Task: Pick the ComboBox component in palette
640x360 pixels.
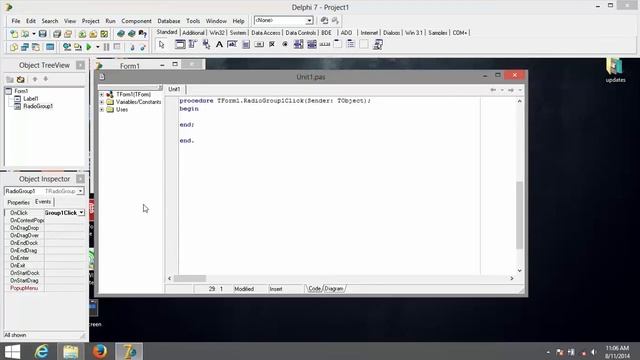Action: tap(312, 44)
